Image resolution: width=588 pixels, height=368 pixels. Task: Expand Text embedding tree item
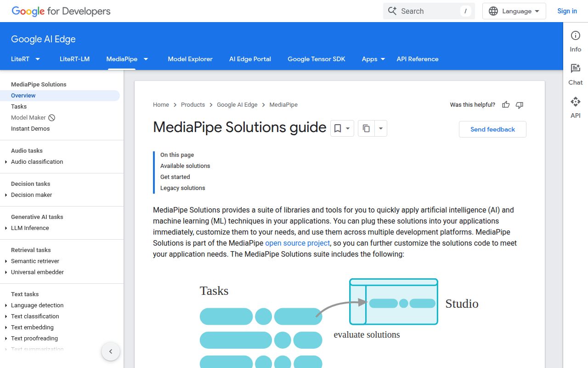tap(6, 328)
